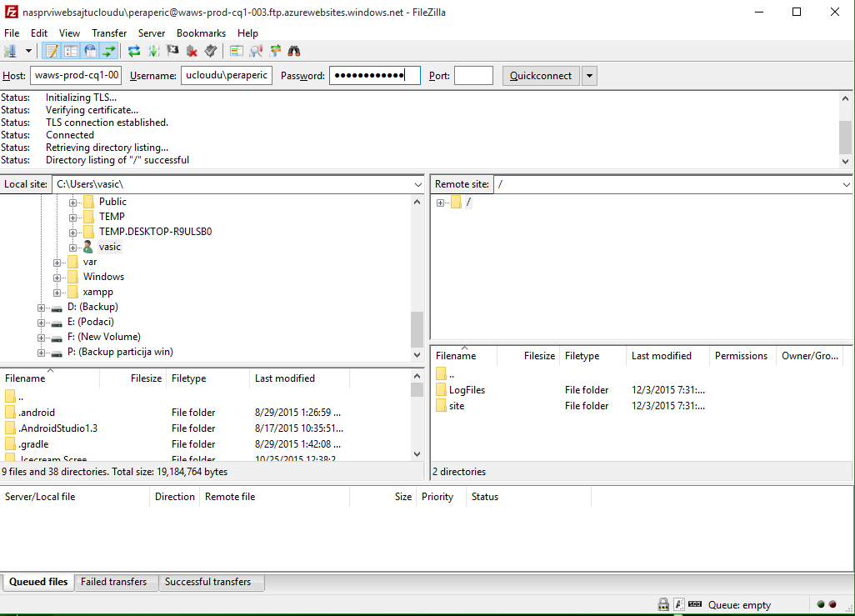This screenshot has height=616, width=855.
Task: Click the Reconnect to last server icon
Action: (x=211, y=52)
